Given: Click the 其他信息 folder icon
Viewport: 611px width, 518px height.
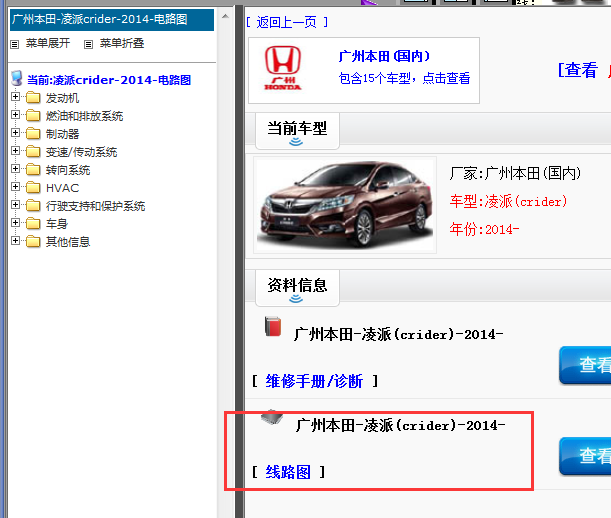Looking at the screenshot, I should [x=33, y=241].
